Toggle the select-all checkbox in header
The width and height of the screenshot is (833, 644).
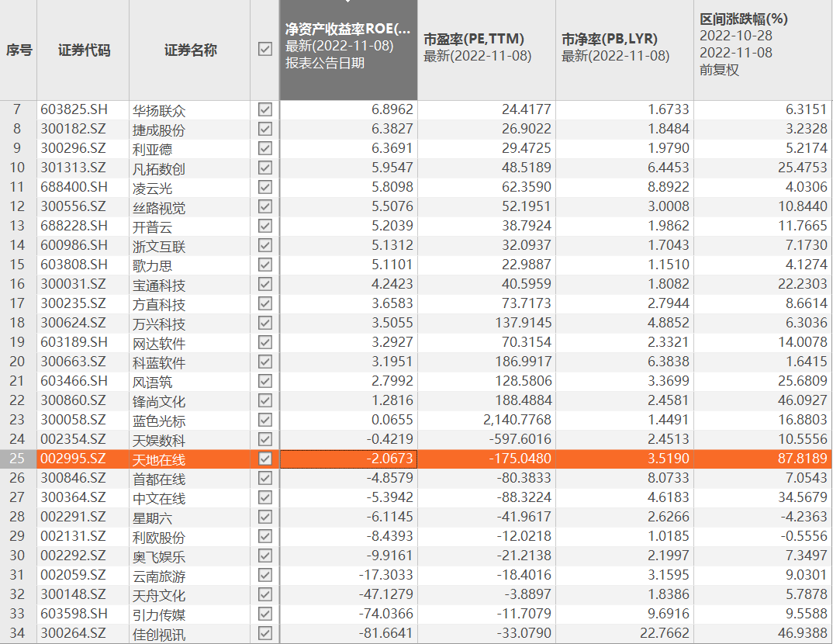264,50
